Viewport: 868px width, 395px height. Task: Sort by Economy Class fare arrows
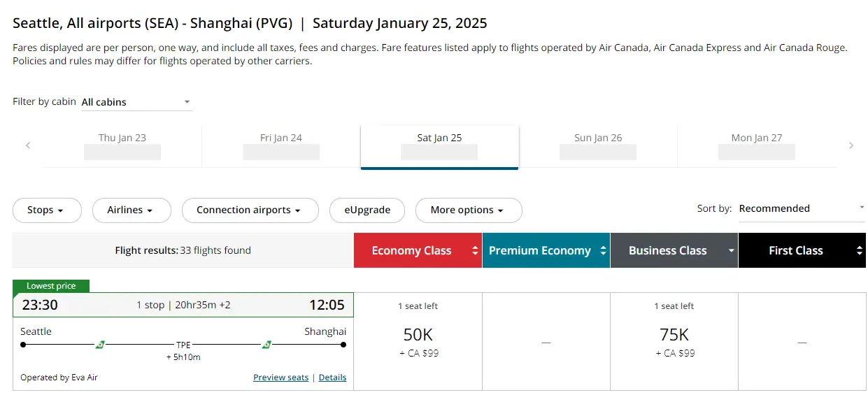click(x=476, y=251)
